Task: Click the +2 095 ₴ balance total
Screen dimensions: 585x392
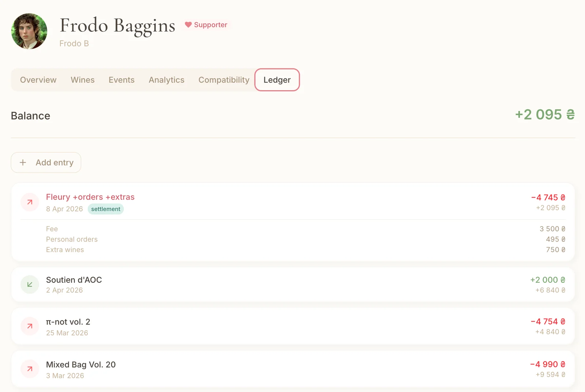Action: coord(544,115)
